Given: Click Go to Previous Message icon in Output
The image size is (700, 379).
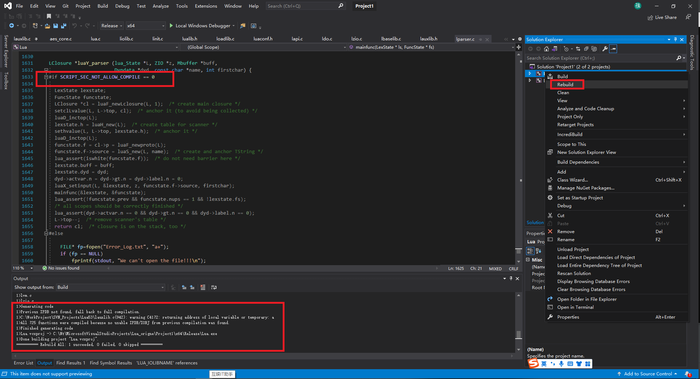Looking at the screenshot, I should point(184,287).
